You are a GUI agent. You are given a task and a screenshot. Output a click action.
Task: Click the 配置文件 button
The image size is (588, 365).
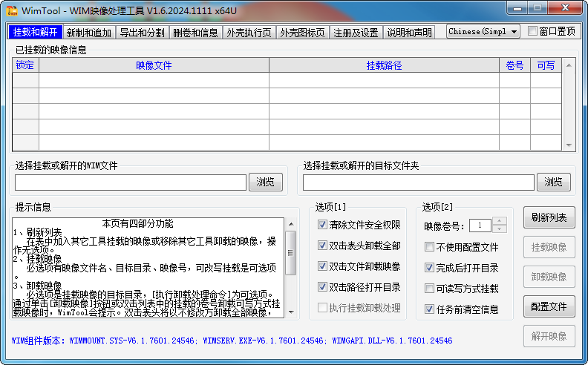pyautogui.click(x=549, y=306)
